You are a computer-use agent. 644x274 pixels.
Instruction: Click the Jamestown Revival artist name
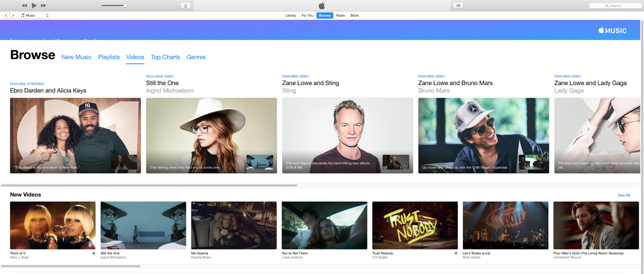(567, 257)
